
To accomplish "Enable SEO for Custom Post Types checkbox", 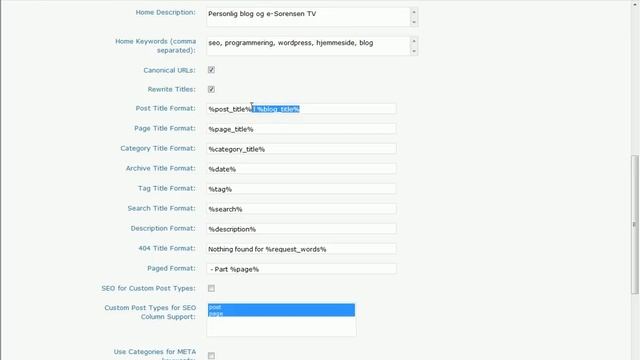I will [211, 288].
